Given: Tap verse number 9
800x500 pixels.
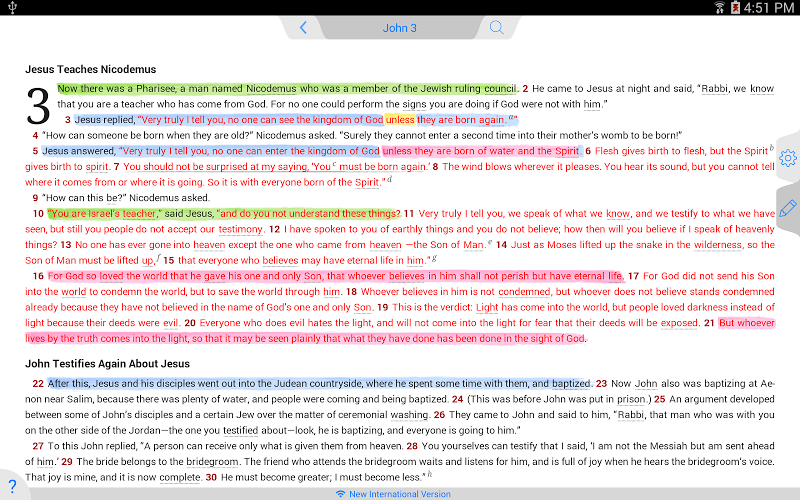Looking at the screenshot, I should click(35, 198).
